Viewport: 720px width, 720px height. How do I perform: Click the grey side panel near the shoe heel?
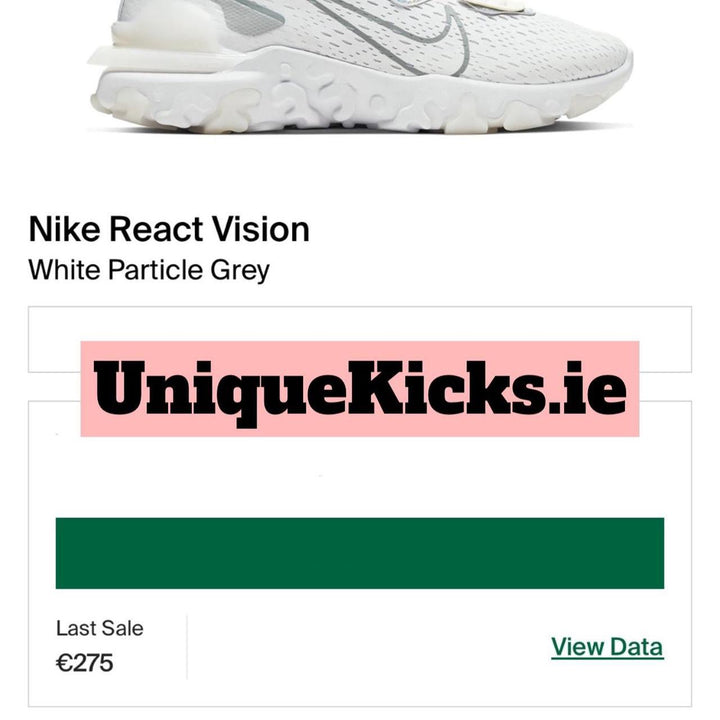click(250, 16)
